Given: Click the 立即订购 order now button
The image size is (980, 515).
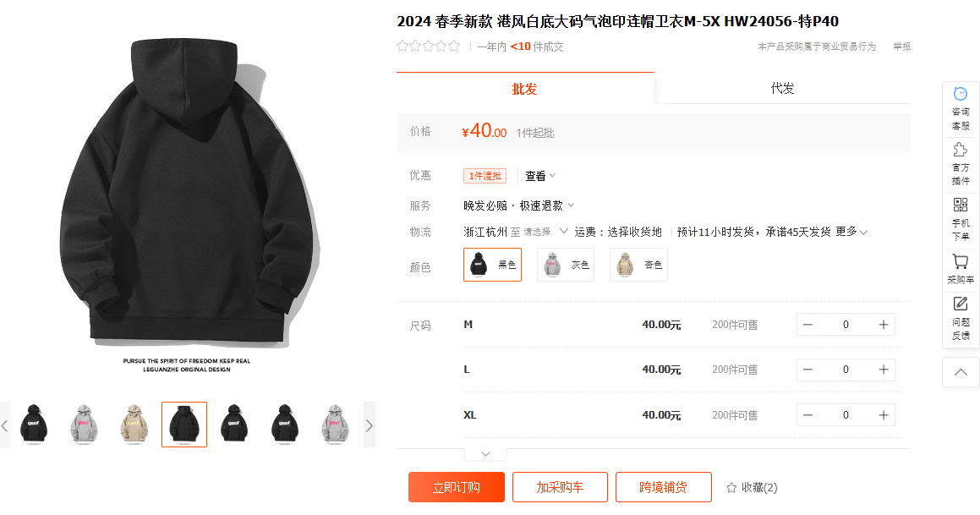Looking at the screenshot, I should click(x=457, y=487).
